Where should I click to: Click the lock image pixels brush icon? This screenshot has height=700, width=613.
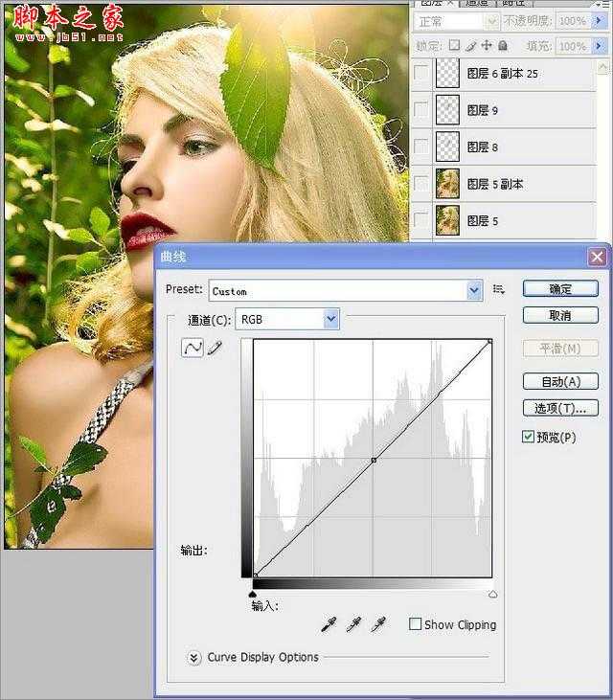pos(470,46)
